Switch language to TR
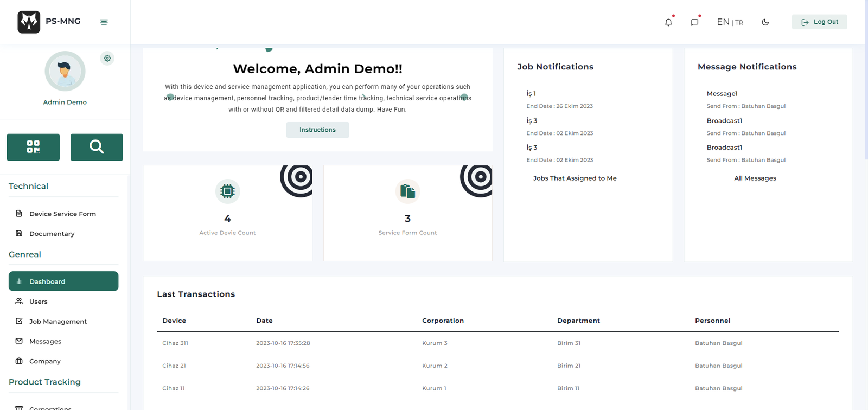The width and height of the screenshot is (868, 410). (x=739, y=23)
